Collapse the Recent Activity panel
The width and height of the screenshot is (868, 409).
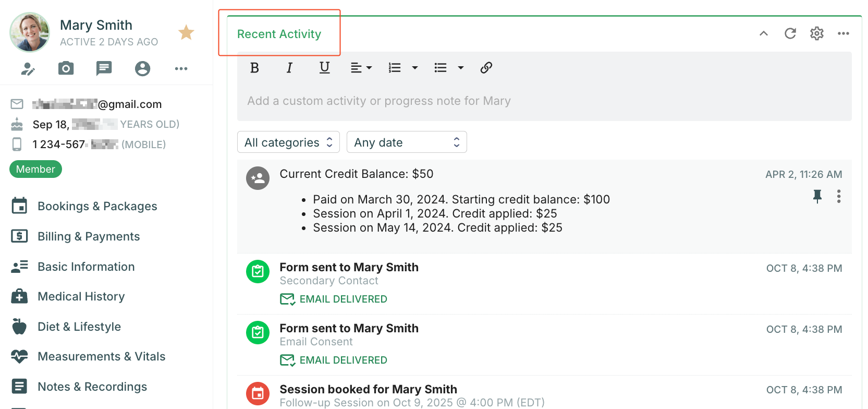[x=763, y=33]
